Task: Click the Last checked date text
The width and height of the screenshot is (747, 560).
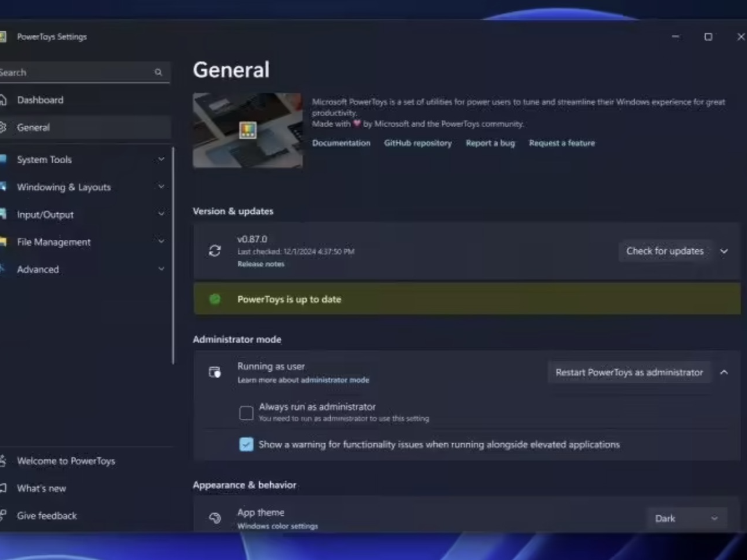Action: (295, 252)
